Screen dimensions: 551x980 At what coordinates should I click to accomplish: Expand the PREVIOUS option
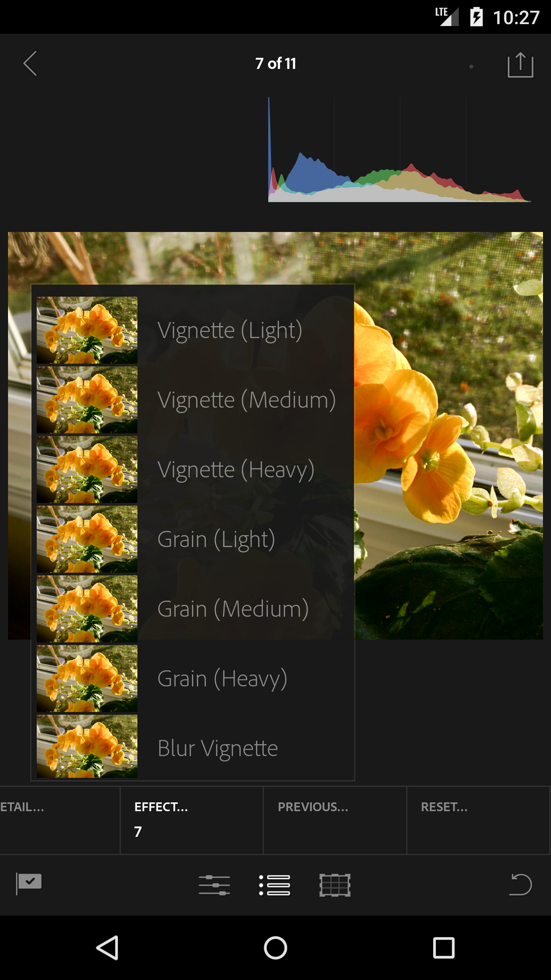pos(335,820)
